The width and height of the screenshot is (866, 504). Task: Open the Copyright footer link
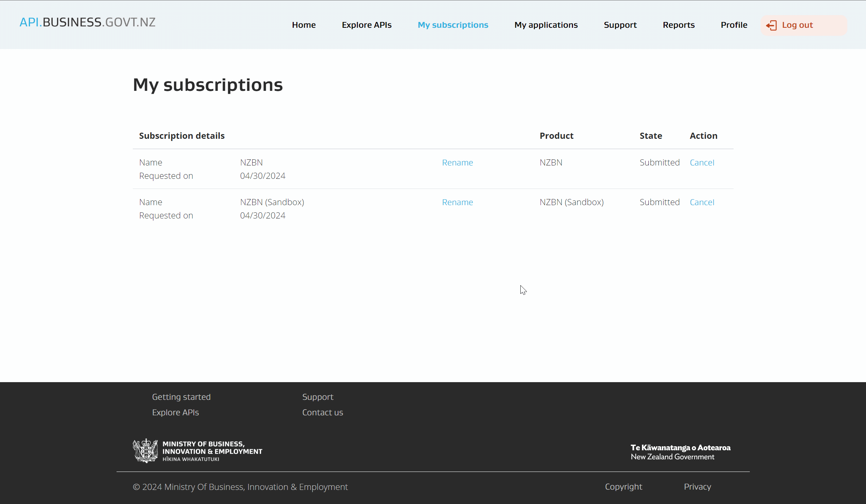(x=624, y=487)
